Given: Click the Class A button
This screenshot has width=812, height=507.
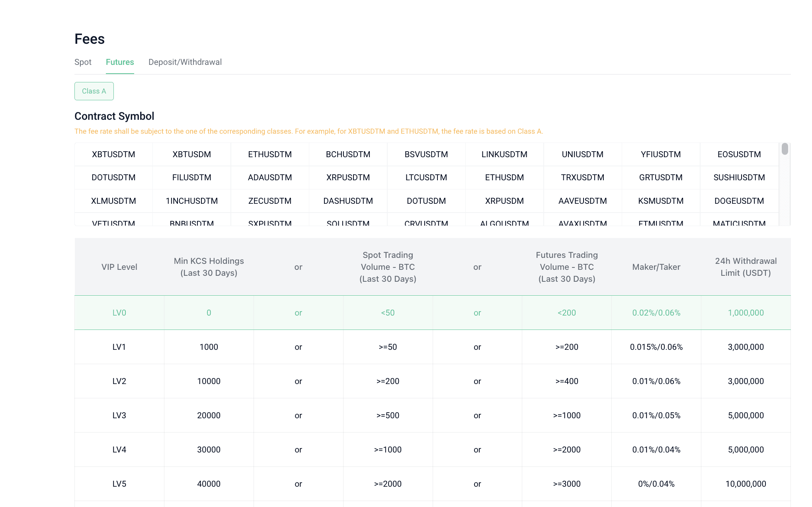Looking at the screenshot, I should tap(94, 91).
